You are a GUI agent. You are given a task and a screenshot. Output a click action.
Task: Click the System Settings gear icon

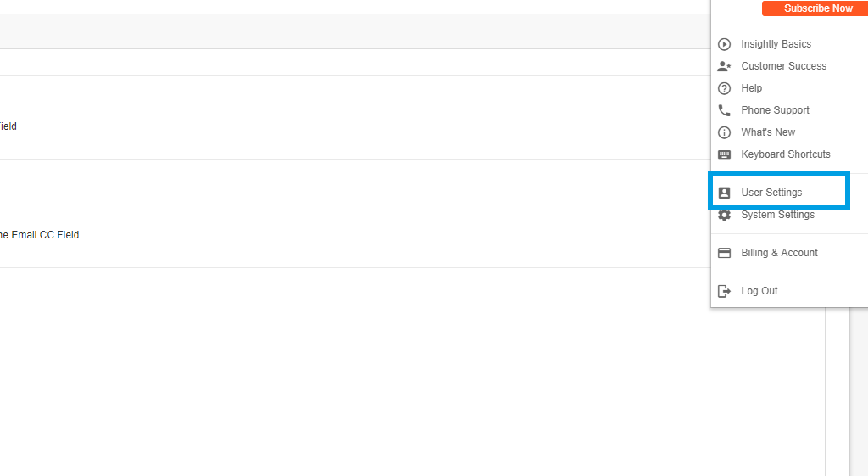click(x=724, y=215)
